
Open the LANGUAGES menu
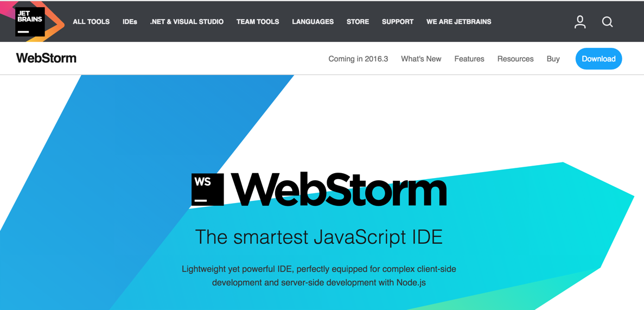[x=313, y=22]
